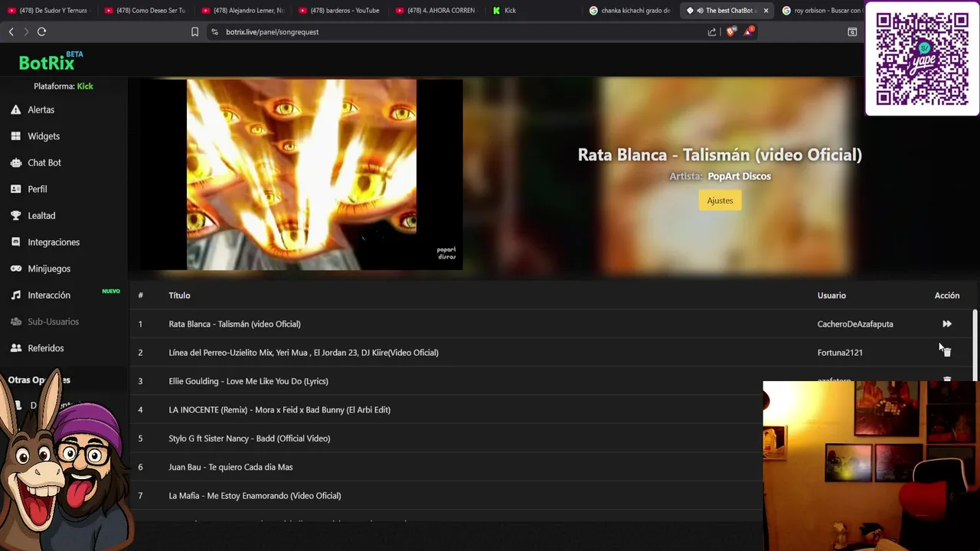
Task: Click the Título column header
Action: (179, 295)
